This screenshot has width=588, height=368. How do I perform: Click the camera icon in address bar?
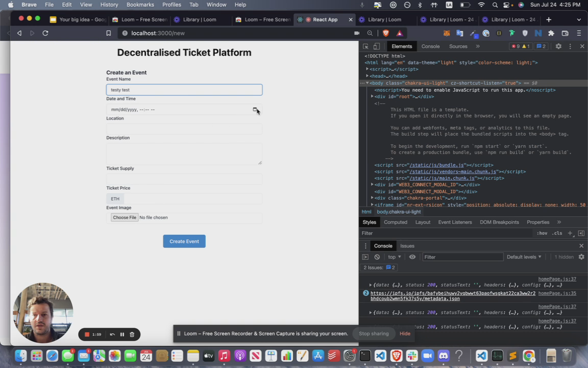click(x=357, y=33)
